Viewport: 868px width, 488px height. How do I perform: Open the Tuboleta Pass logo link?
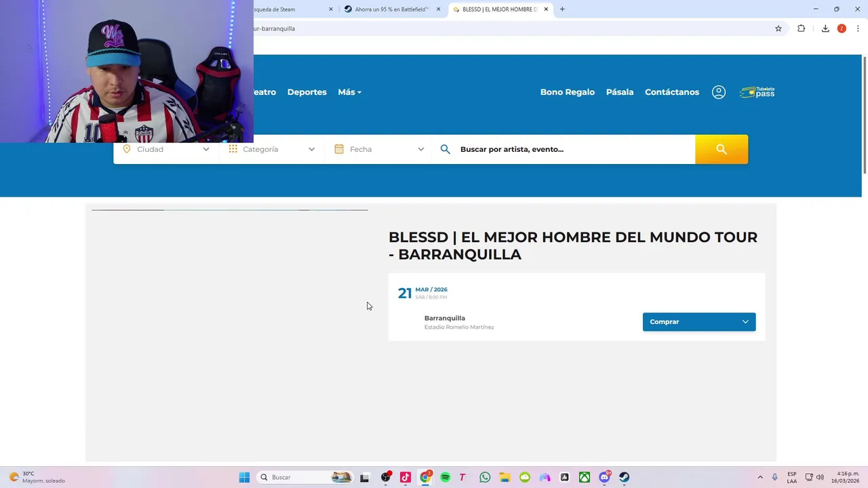pos(757,92)
